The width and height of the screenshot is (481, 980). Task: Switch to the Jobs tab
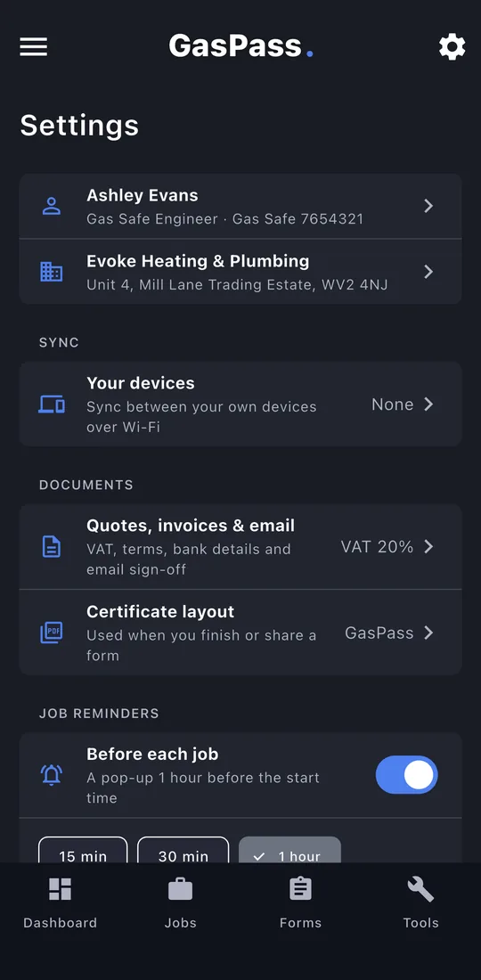click(181, 902)
